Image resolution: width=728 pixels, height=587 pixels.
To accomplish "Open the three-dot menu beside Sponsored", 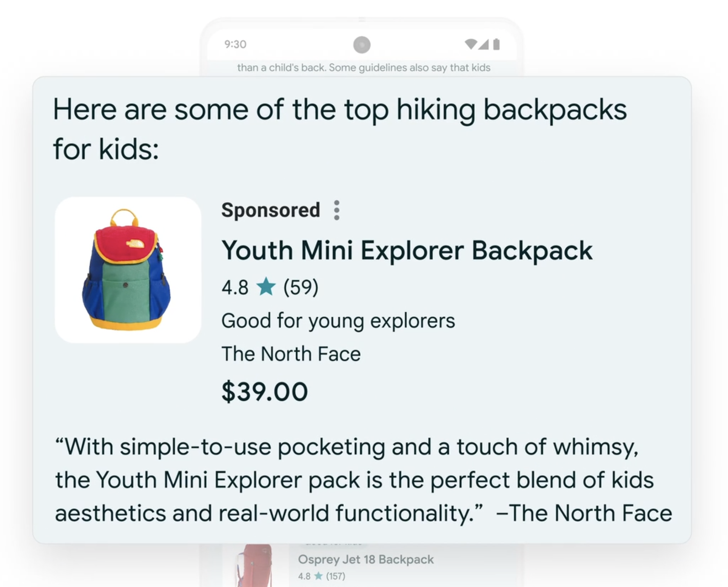I will pos(336,210).
